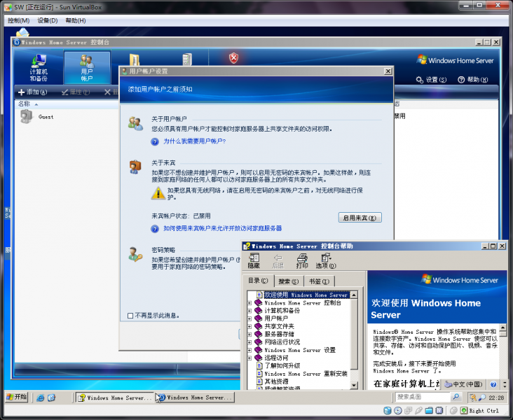
Task: Click the 打印 printer icon in help window
Action: (302, 260)
